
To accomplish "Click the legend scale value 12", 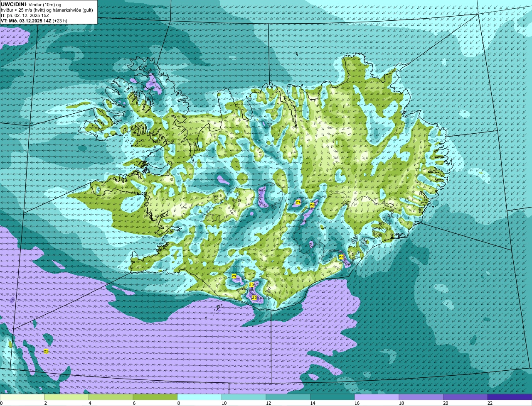I will click(268, 403).
